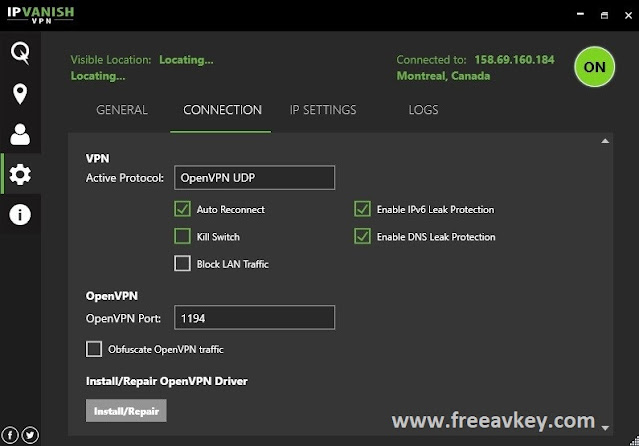This screenshot has height=446, width=639.
Task: Toggle the green ON connection button
Action: [x=594, y=67]
